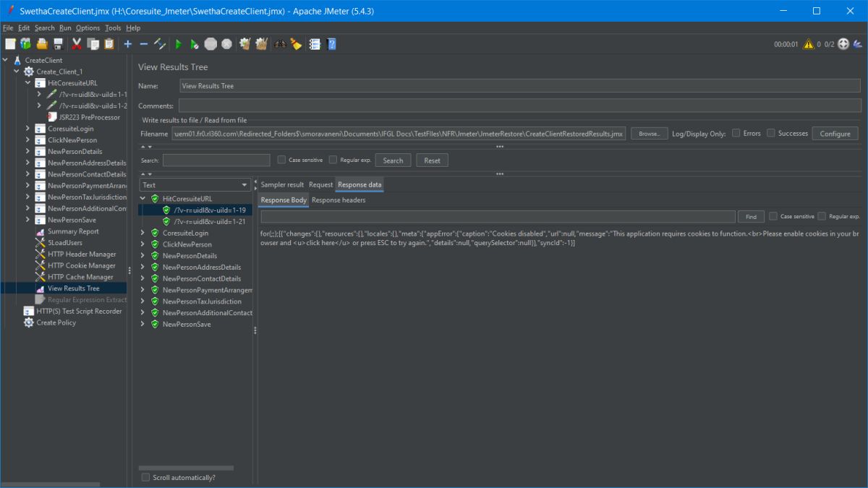Click into the Comments input field
The image size is (868, 488).
[x=519, y=106]
